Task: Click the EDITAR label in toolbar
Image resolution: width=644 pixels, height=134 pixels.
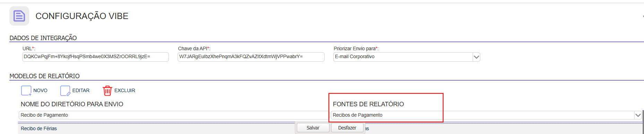Action: tap(81, 90)
